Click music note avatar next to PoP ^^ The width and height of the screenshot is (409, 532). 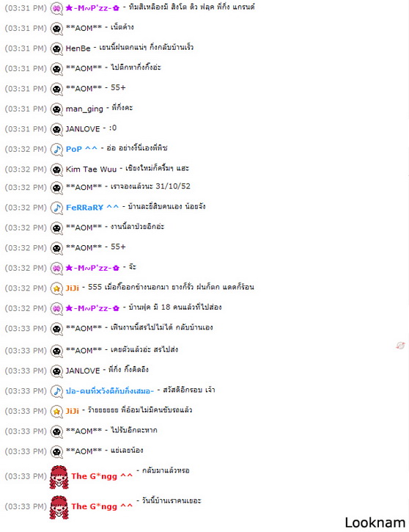click(56, 150)
